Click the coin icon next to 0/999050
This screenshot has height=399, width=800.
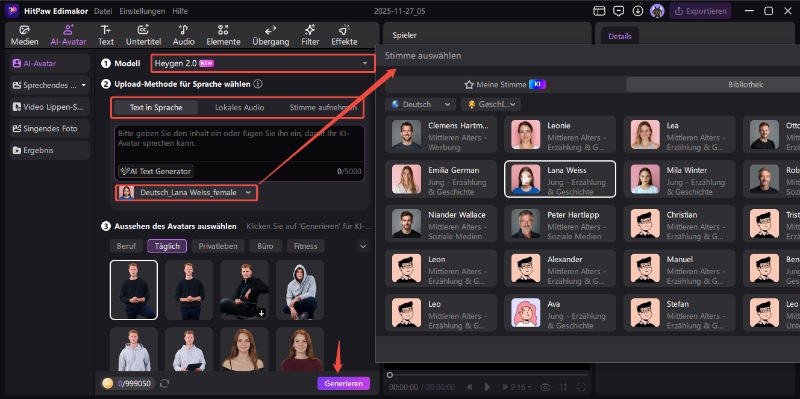point(107,383)
